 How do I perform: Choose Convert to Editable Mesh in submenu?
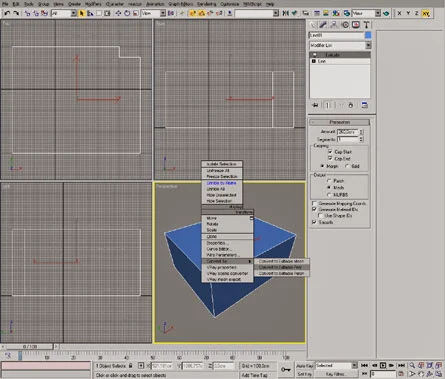click(x=282, y=261)
